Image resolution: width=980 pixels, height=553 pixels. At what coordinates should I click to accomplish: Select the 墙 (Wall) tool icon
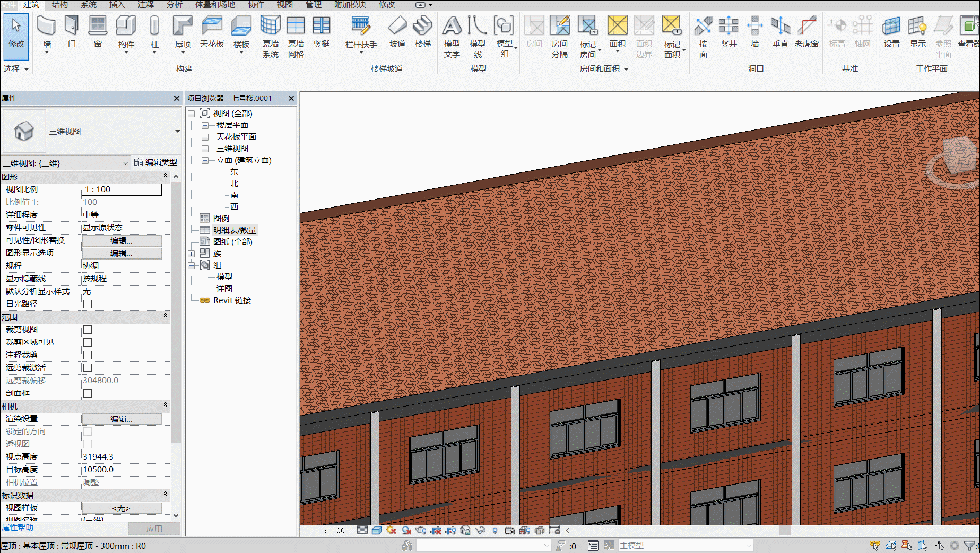click(47, 25)
